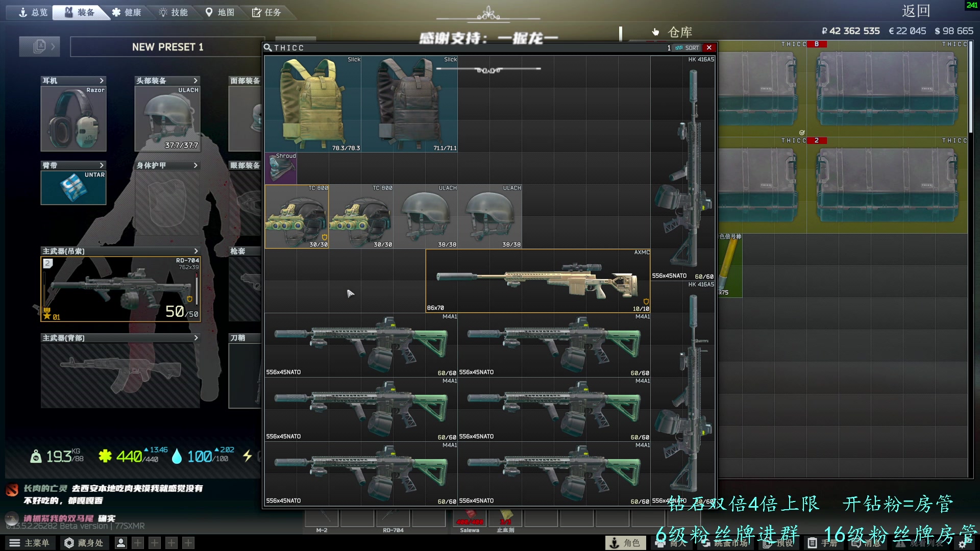
Task: Click the dollar balance 98 665
Action: tap(953, 31)
